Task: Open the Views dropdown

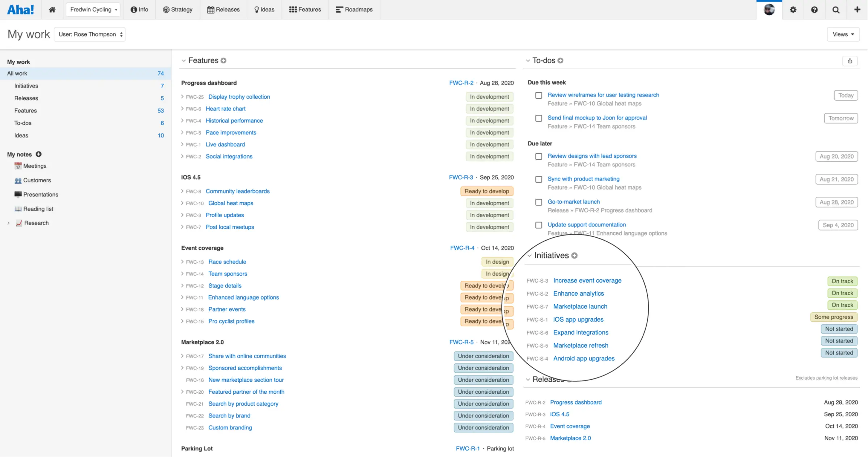Action: 843,34
